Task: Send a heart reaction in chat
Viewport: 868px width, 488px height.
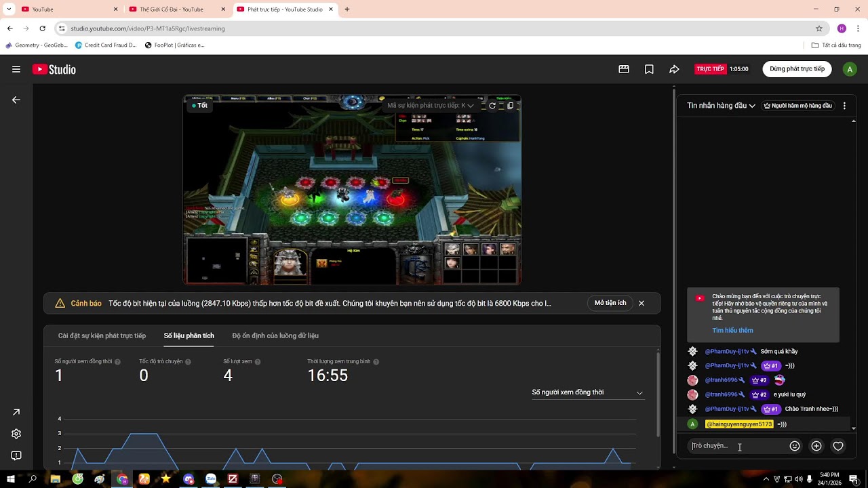Action: click(x=838, y=446)
